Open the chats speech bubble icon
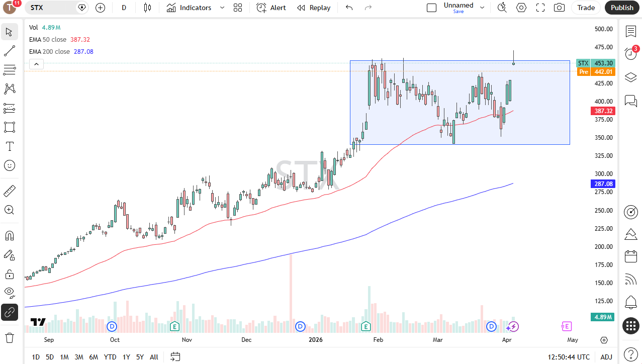Screen dimensions: 642x364 631,101
